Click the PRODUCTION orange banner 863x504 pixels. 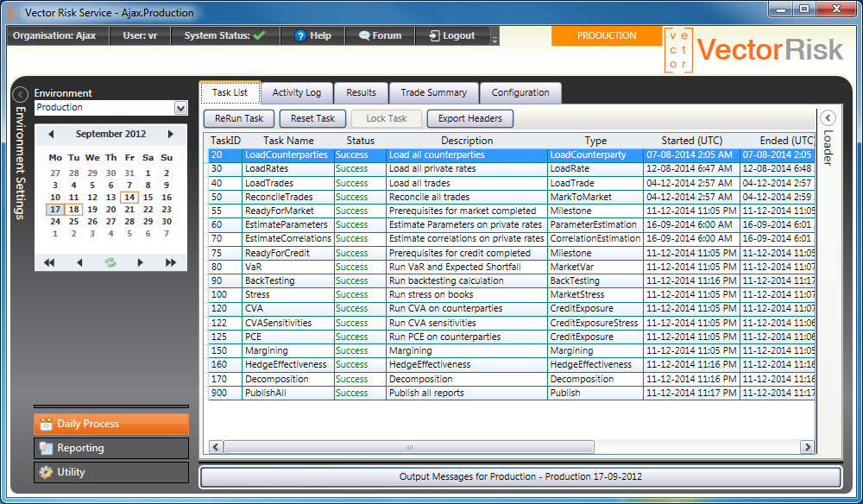[607, 35]
